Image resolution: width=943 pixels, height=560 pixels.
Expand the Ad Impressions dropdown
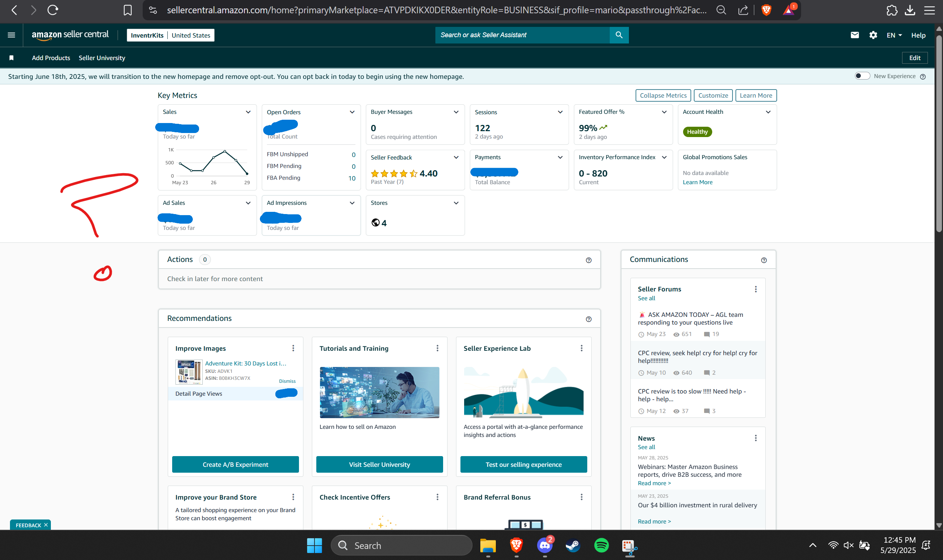(352, 203)
